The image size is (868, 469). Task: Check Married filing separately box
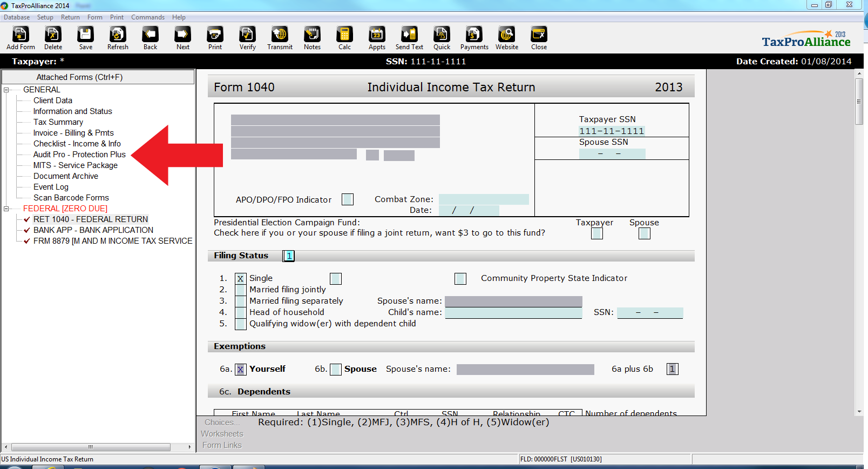pyautogui.click(x=241, y=301)
